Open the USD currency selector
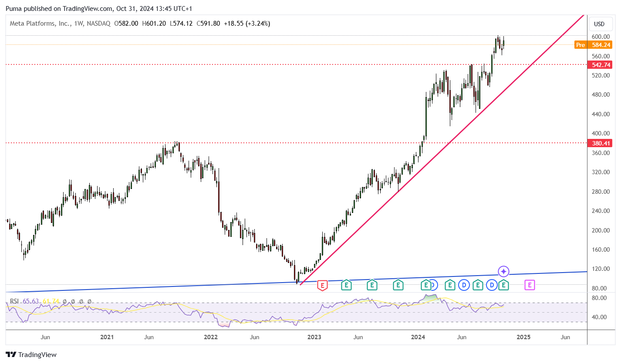The width and height of the screenshot is (621, 364). tap(600, 24)
